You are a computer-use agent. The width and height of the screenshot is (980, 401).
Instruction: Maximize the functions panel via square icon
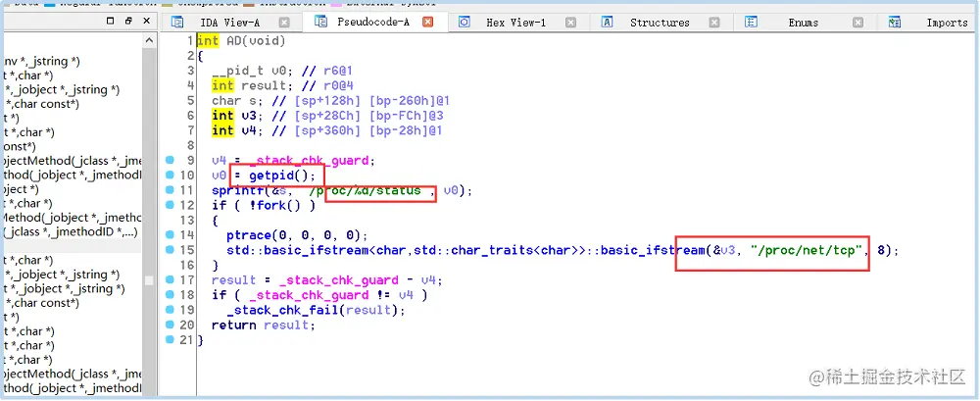click(111, 21)
